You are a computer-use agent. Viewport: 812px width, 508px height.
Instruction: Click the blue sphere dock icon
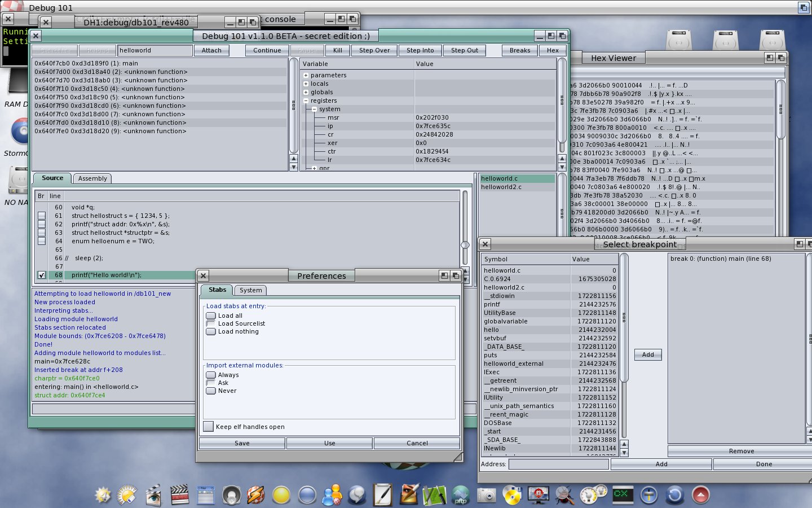pos(307,495)
